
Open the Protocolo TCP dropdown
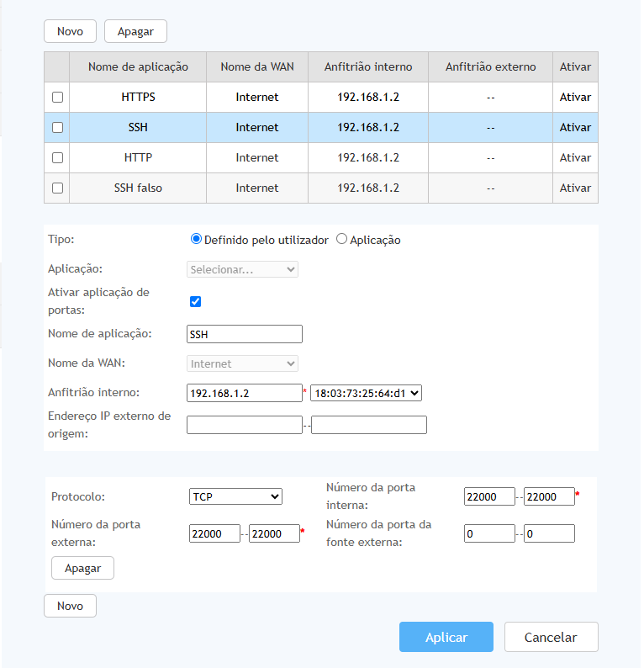[x=235, y=497]
